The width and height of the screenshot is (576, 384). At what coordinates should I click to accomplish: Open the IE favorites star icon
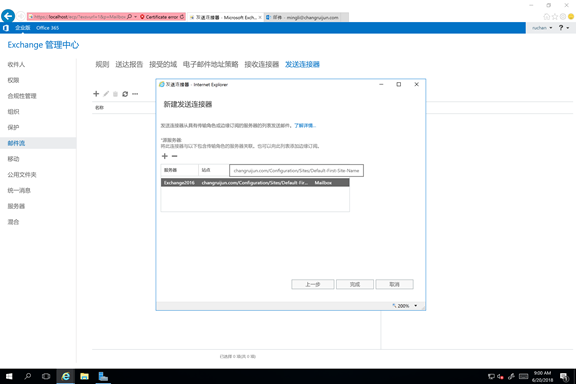click(x=555, y=17)
